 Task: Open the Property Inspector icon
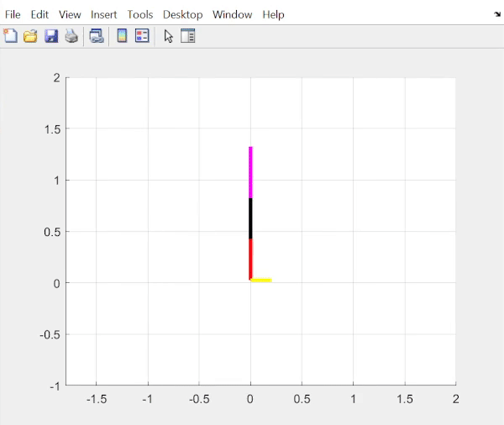click(x=187, y=35)
